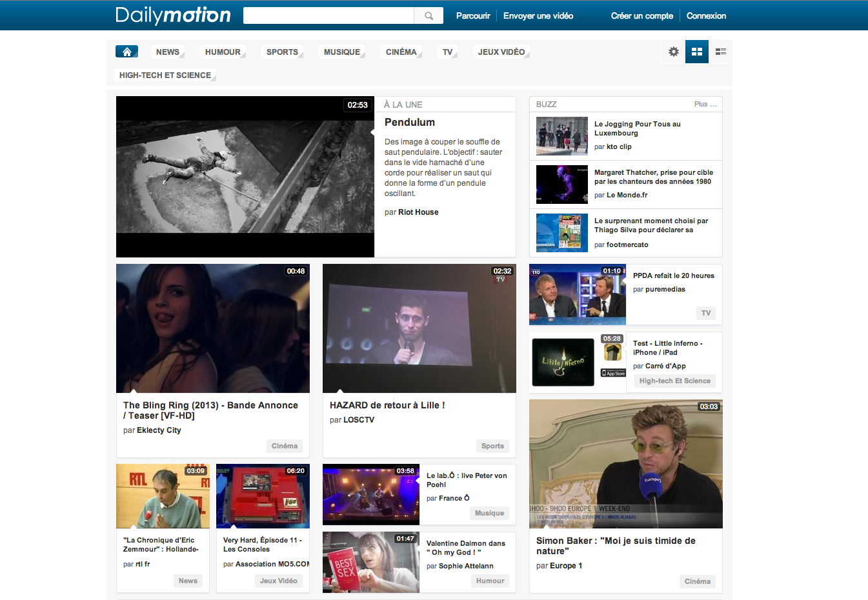
Task: Open Le Jogging Pour Tous thumbnail
Action: click(x=562, y=136)
